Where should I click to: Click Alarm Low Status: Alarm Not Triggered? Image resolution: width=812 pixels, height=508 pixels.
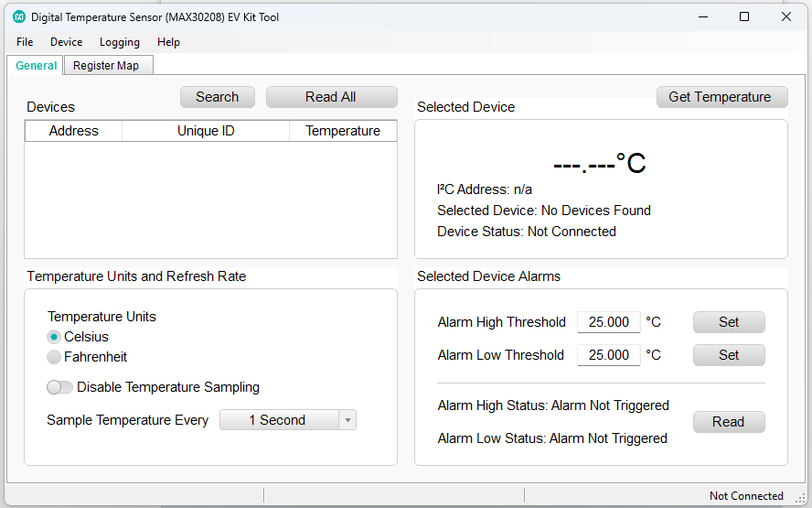click(x=552, y=438)
